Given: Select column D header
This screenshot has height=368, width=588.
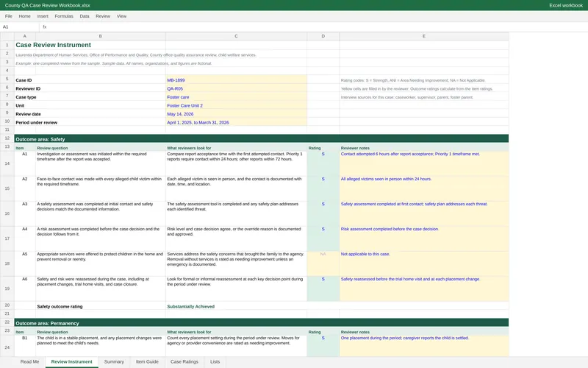Looking at the screenshot, I should [323, 36].
